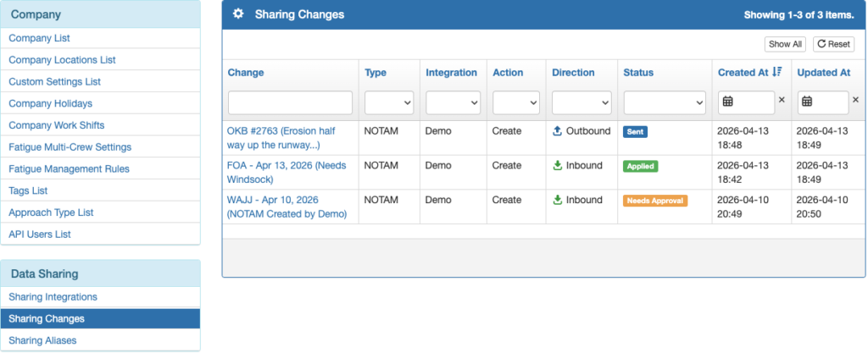The width and height of the screenshot is (868, 353).
Task: Open Sharing Integrations in the sidebar
Action: (53, 297)
